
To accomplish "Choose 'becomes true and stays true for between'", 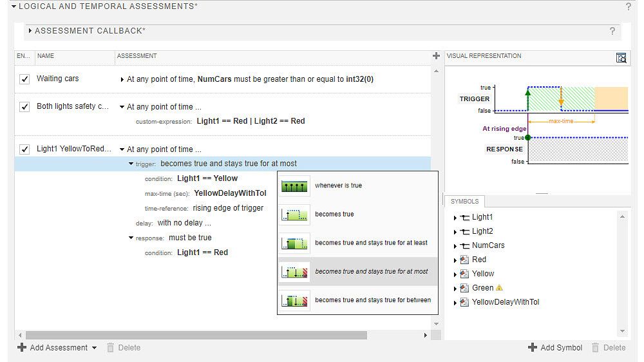I will 372,300.
